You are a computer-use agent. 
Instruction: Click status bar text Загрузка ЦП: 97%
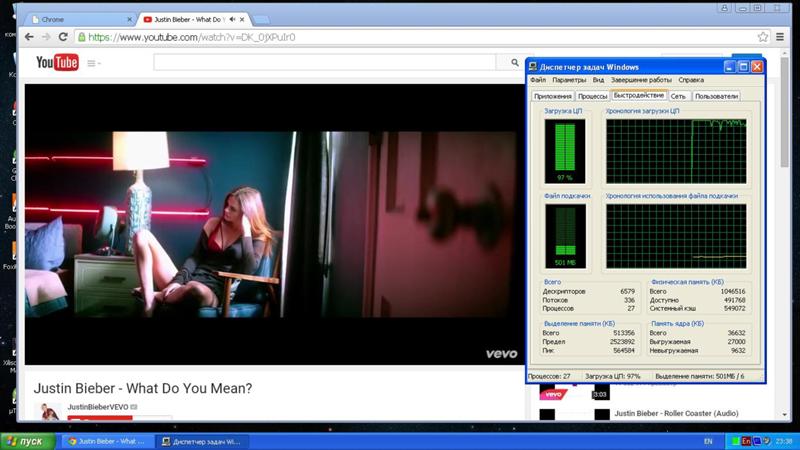613,376
